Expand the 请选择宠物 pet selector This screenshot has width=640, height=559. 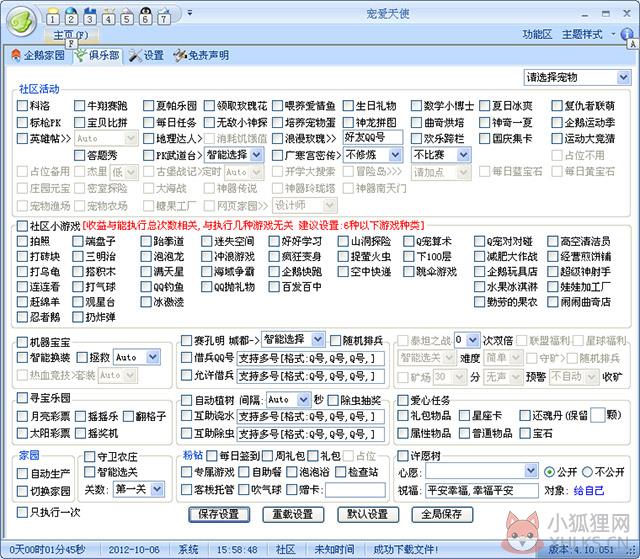point(623,77)
